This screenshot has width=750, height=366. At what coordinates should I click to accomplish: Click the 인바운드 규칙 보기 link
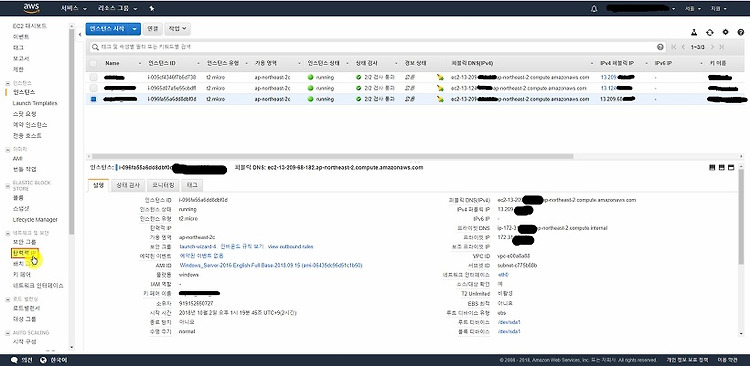pyautogui.click(x=242, y=246)
